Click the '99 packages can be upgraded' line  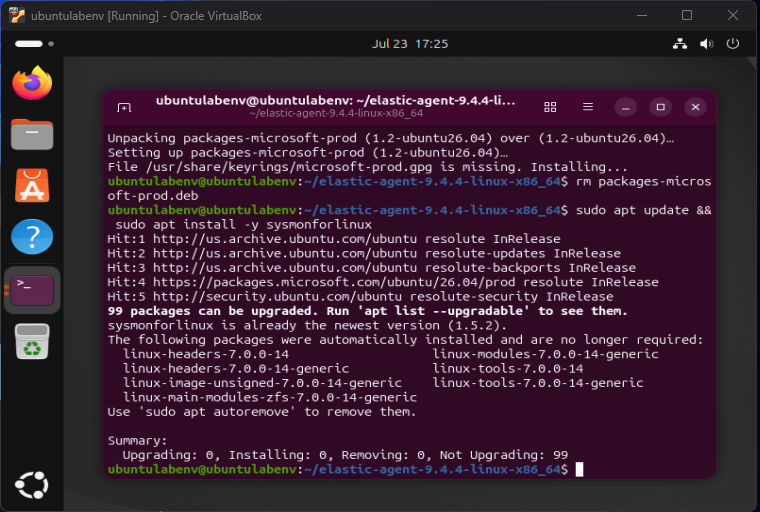coord(367,311)
